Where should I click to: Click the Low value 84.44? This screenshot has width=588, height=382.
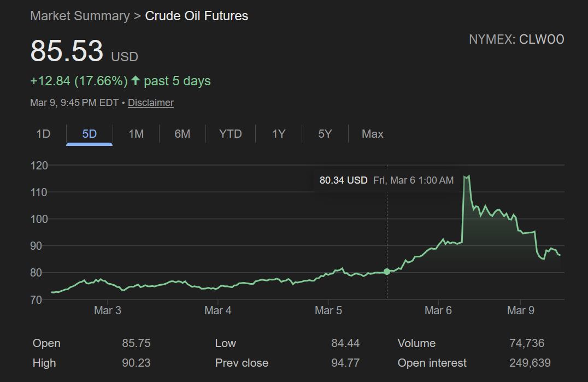(x=345, y=343)
